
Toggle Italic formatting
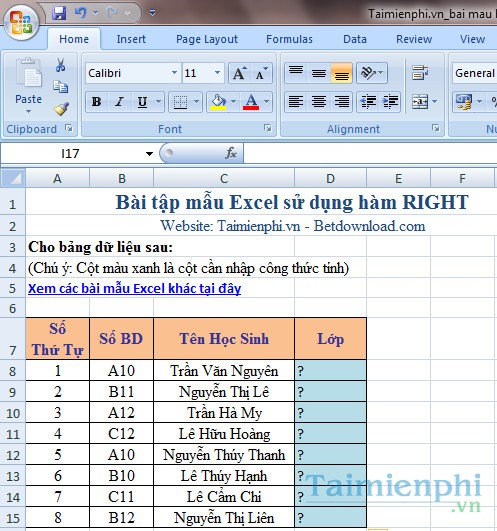point(119,102)
